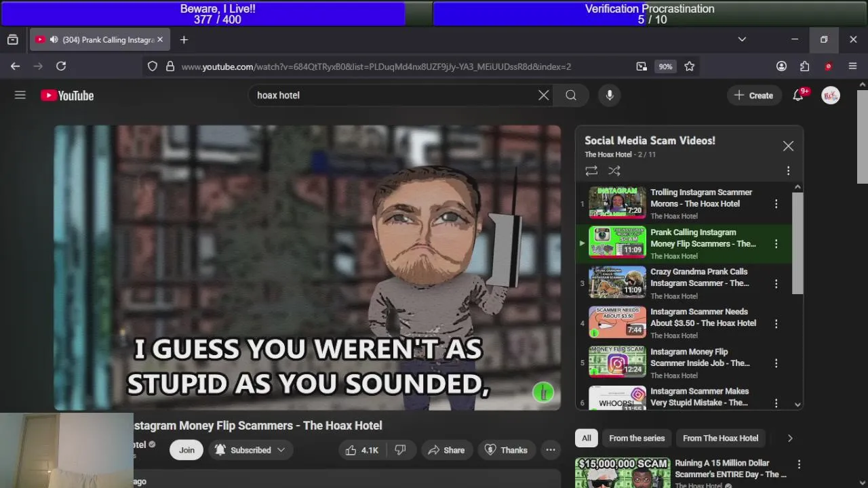Viewport: 868px width, 488px height.
Task: Reset the 90% zoom level indicator
Action: (x=665, y=66)
